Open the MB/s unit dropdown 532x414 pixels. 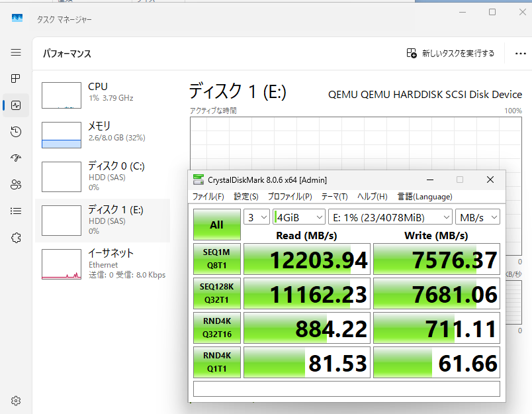pyautogui.click(x=477, y=217)
